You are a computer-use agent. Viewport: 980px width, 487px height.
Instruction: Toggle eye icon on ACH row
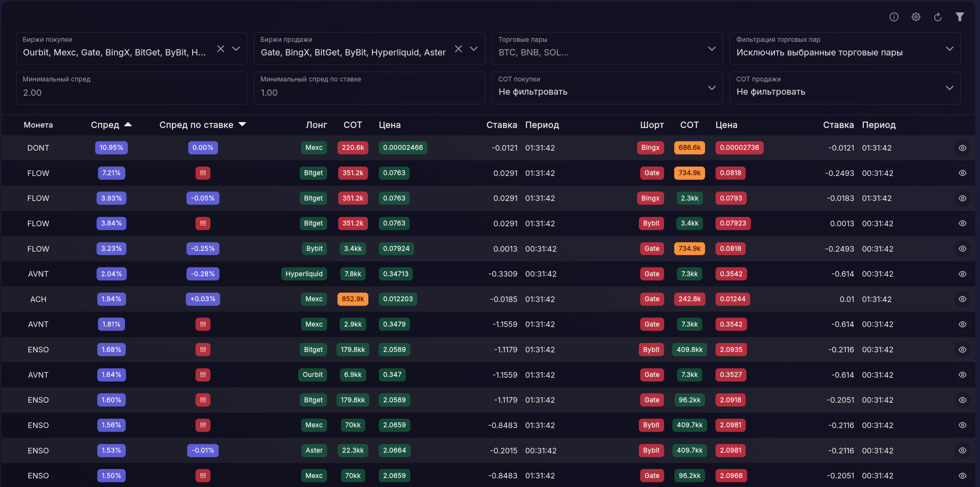point(963,299)
